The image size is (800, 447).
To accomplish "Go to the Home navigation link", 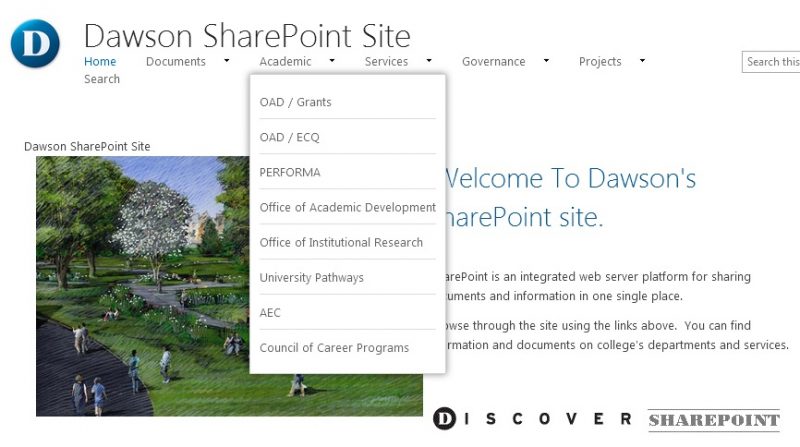I will point(100,61).
